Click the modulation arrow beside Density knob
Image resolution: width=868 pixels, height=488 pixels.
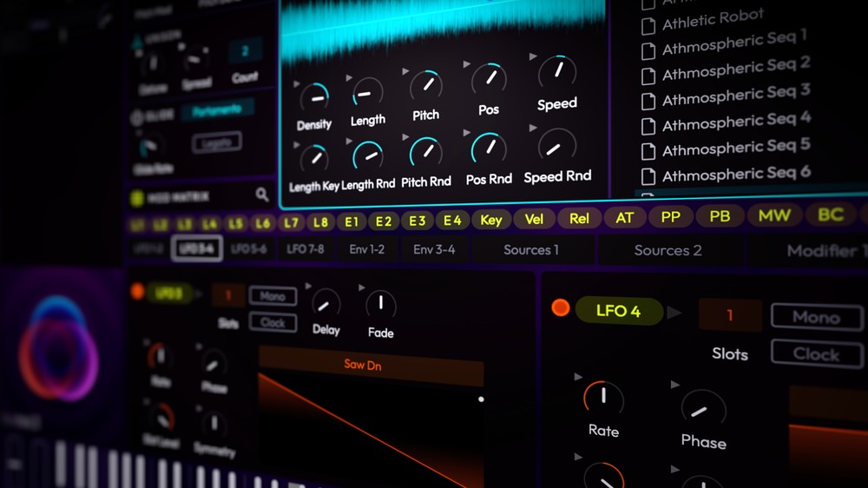[299, 84]
